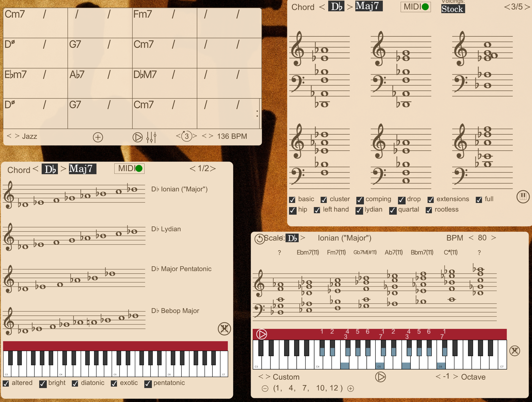Image resolution: width=532 pixels, height=402 pixels.
Task: Step chord root forward with the > arrow
Action: [350, 7]
